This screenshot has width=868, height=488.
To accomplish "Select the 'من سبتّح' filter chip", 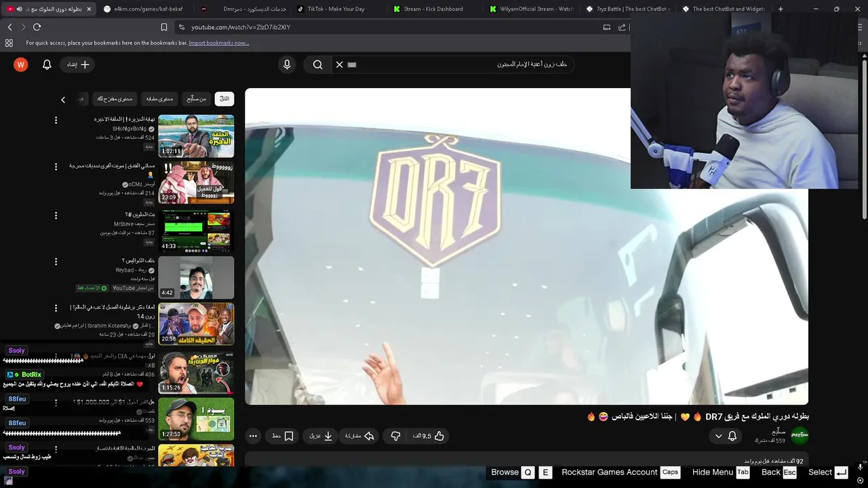I will click(197, 99).
